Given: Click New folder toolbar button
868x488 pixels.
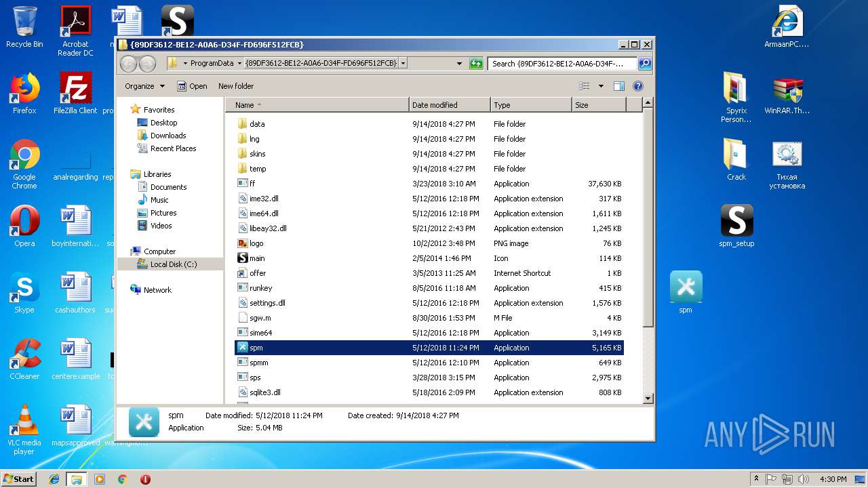Looking at the screenshot, I should point(236,86).
